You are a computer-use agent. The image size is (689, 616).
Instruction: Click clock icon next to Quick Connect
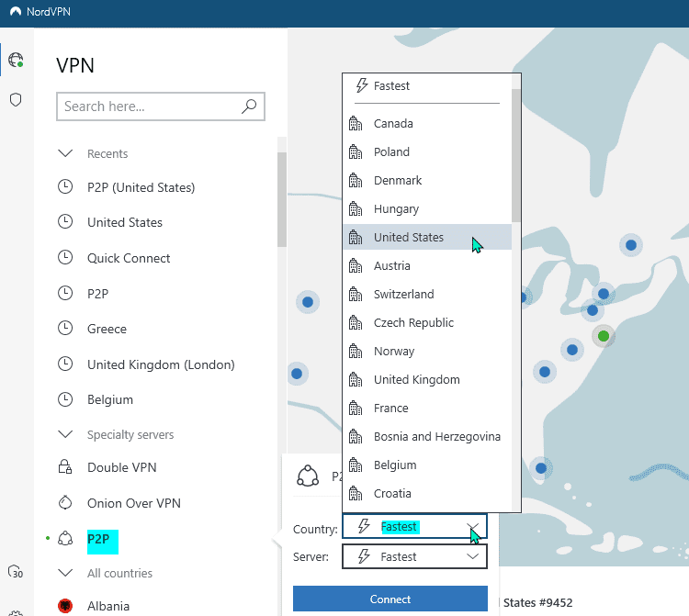[65, 257]
